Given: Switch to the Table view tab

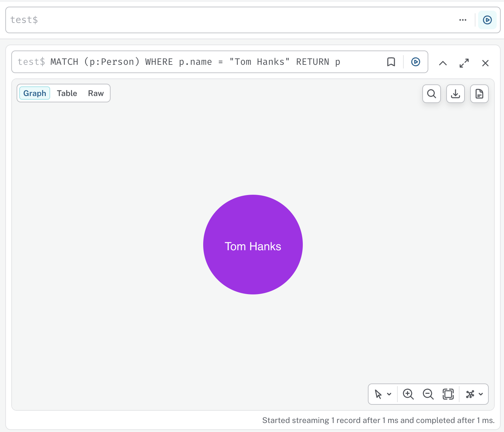Looking at the screenshot, I should coord(67,93).
